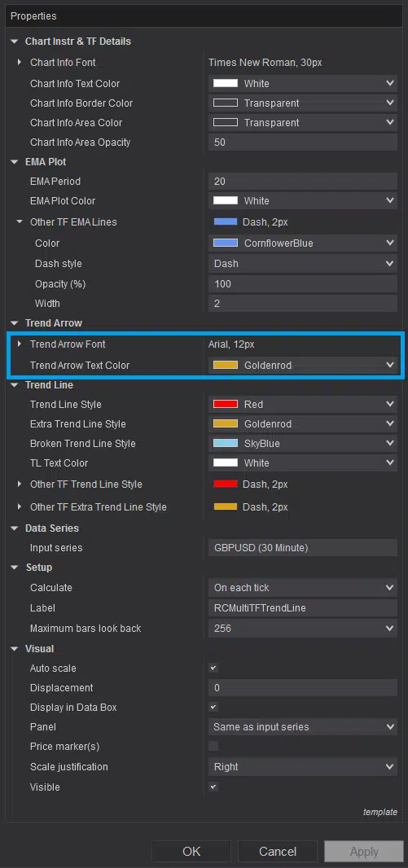Collapse the Data Series section
This screenshot has width=408, height=868.
tap(15, 528)
